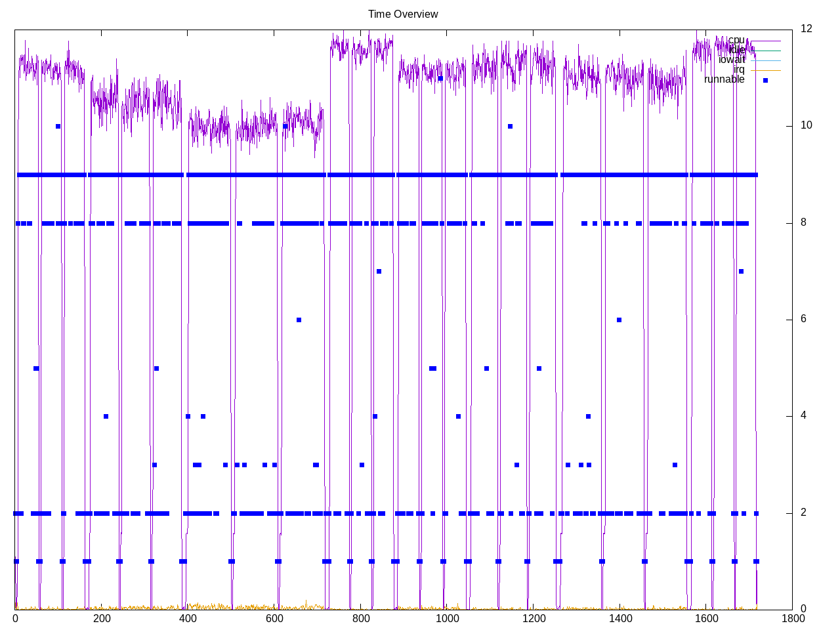Click the 1800 x-axis tick label
The width and height of the screenshot is (840, 630).
click(792, 618)
